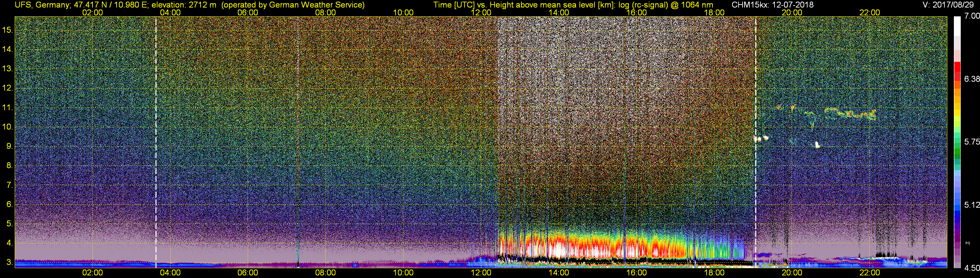Image resolution: width=980 pixels, height=278 pixels.
Task: Click the 16:00 tick label on lower time axis
Action: [x=636, y=273]
